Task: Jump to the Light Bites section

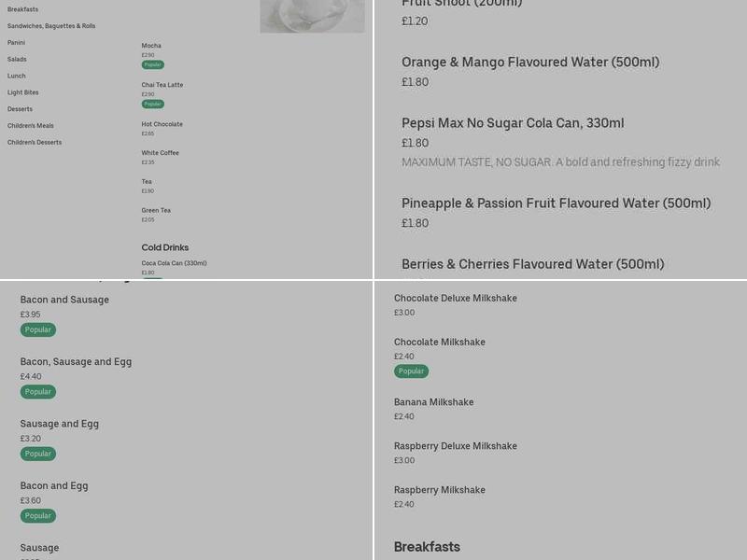Action: click(23, 92)
